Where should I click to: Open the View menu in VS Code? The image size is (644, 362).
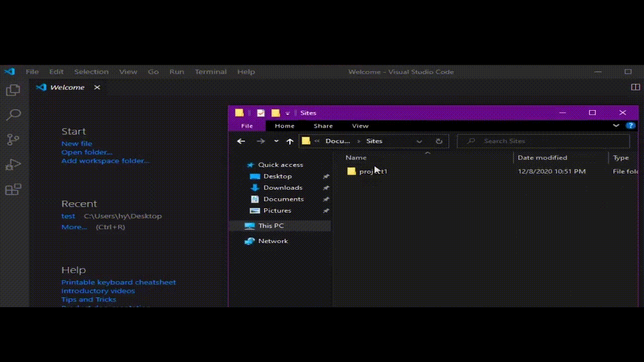[x=128, y=72]
